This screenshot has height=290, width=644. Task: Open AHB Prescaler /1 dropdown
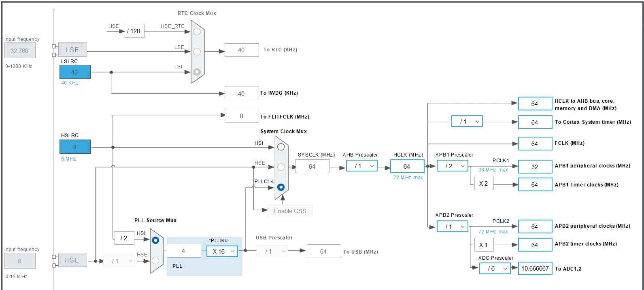362,166
